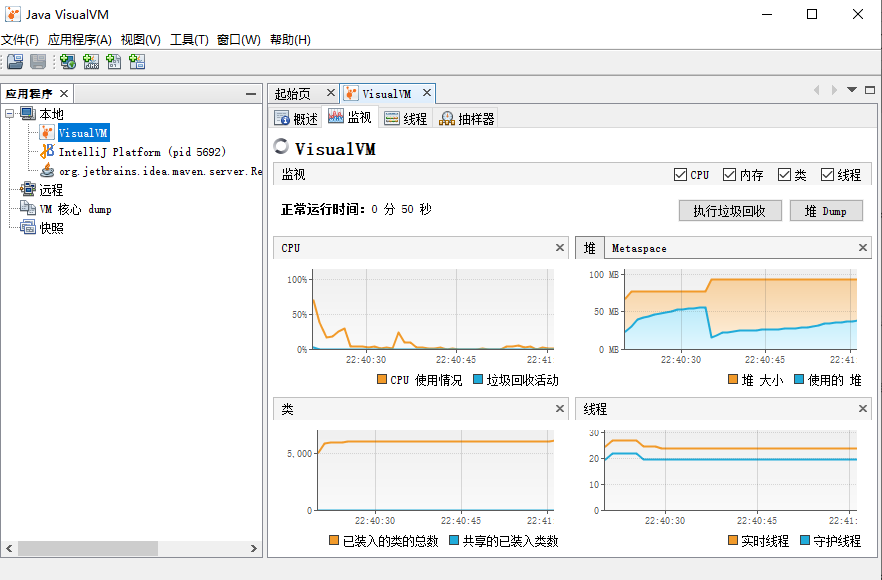The height and width of the screenshot is (580, 882).
Task: Uncheck the 线程 checkbox
Action: (827, 175)
